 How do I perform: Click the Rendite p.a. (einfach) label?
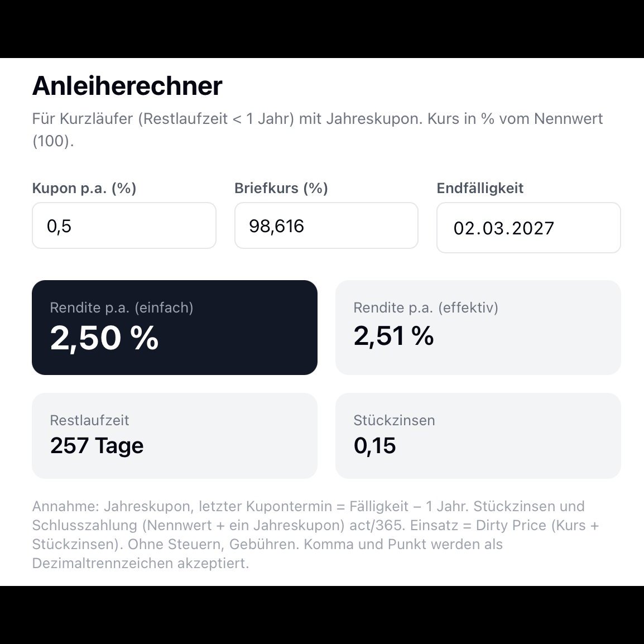(x=122, y=307)
